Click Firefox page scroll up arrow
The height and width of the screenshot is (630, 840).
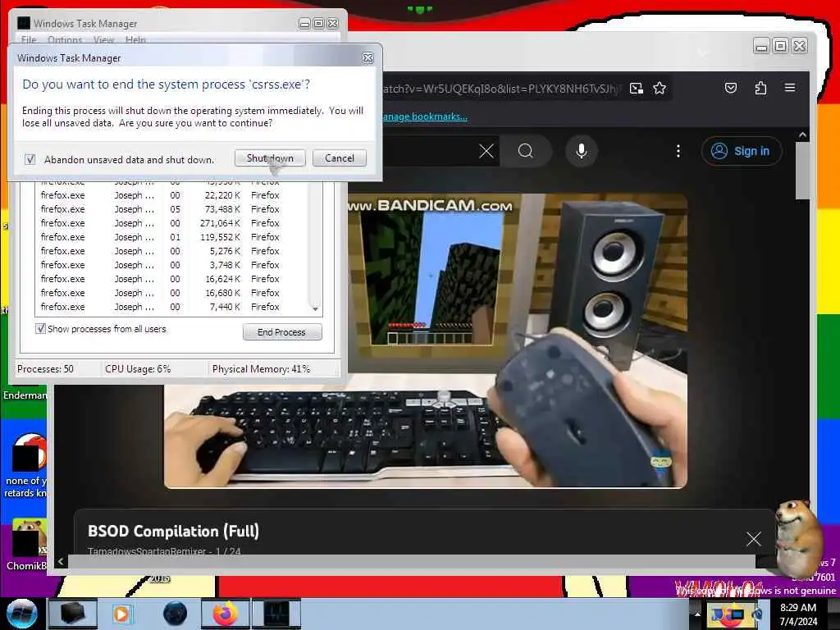point(802,135)
